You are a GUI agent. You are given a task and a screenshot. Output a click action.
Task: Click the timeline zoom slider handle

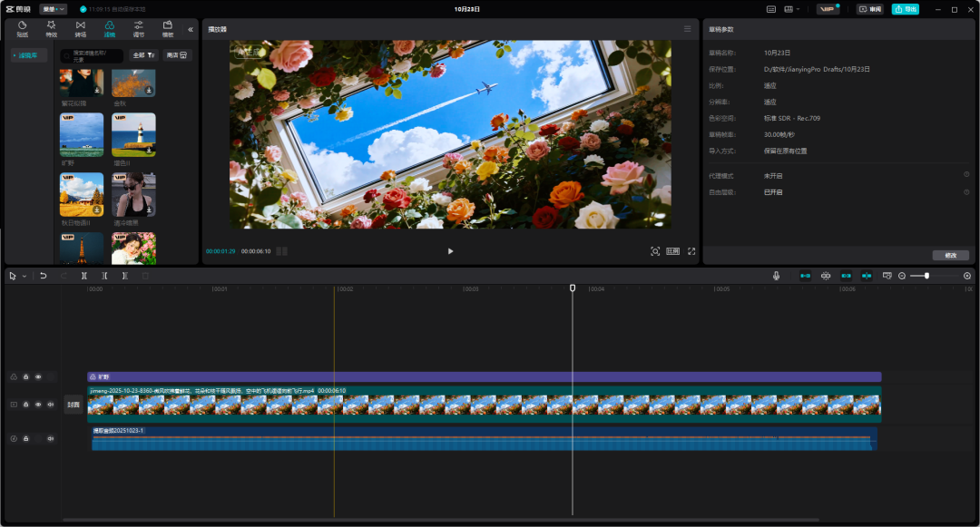pos(926,276)
